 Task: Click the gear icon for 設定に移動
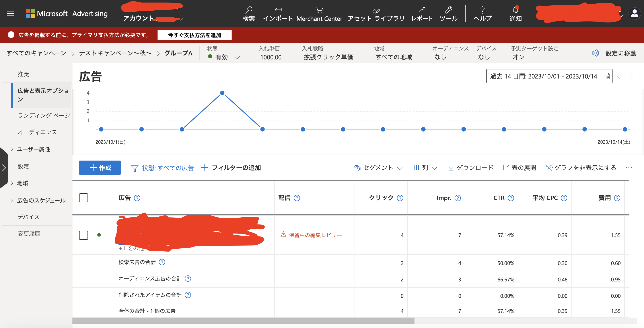(595, 53)
